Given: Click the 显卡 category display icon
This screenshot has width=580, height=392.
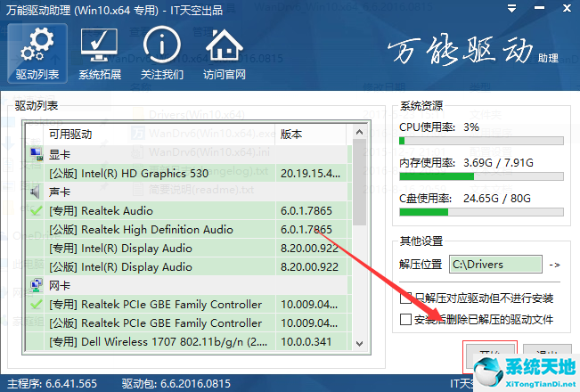Looking at the screenshot, I should (37, 155).
